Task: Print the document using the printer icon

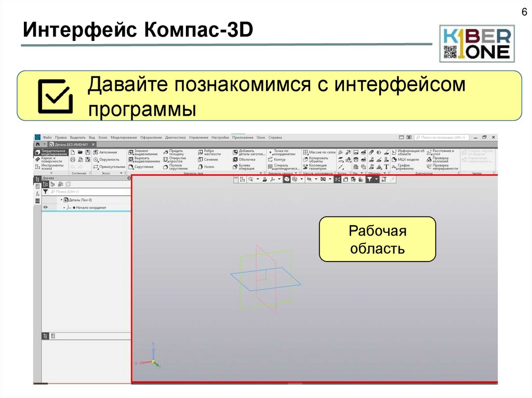Action: tap(73, 160)
